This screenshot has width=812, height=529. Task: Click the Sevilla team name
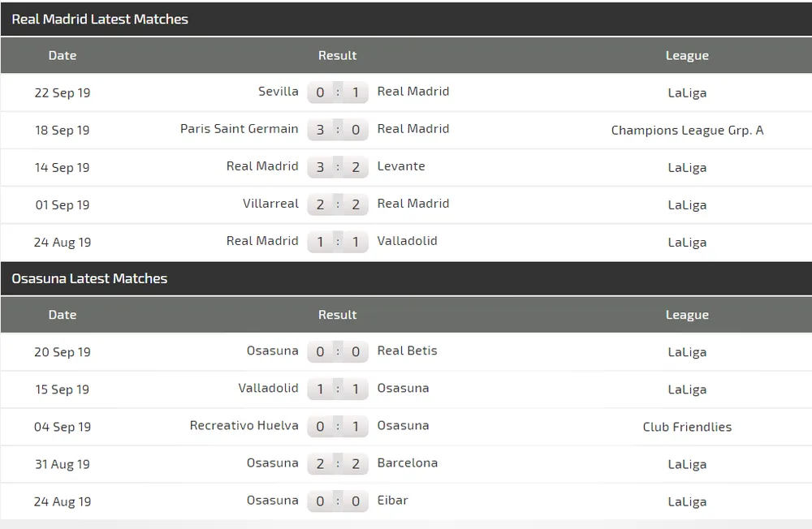pyautogui.click(x=278, y=92)
